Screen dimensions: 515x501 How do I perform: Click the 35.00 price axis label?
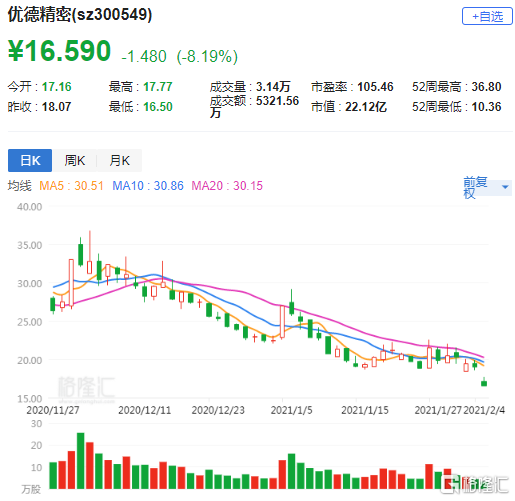[30, 245]
